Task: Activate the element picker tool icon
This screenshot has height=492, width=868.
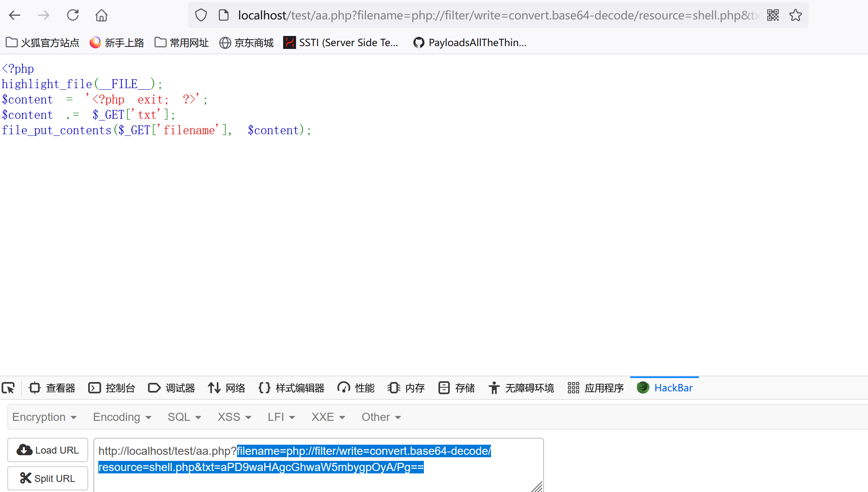Action: point(8,388)
